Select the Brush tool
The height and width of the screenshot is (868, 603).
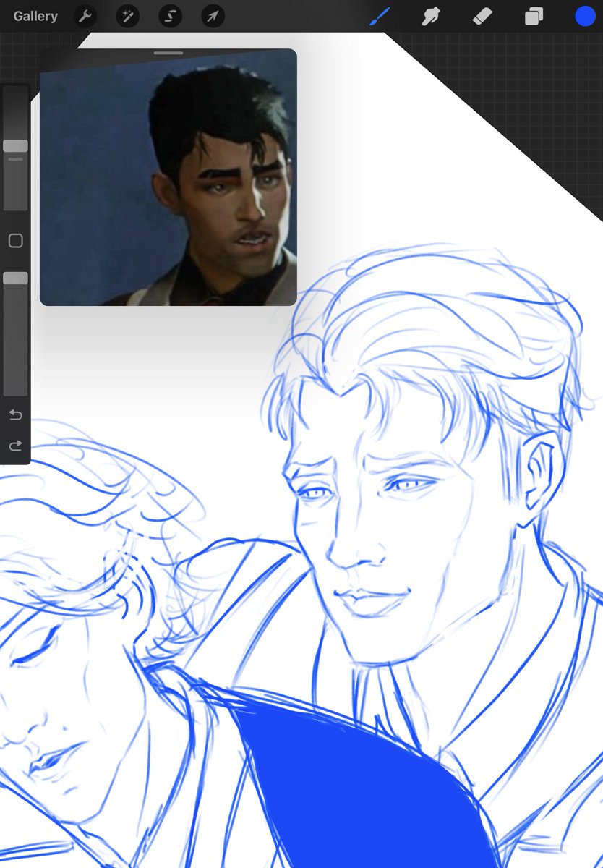click(380, 16)
